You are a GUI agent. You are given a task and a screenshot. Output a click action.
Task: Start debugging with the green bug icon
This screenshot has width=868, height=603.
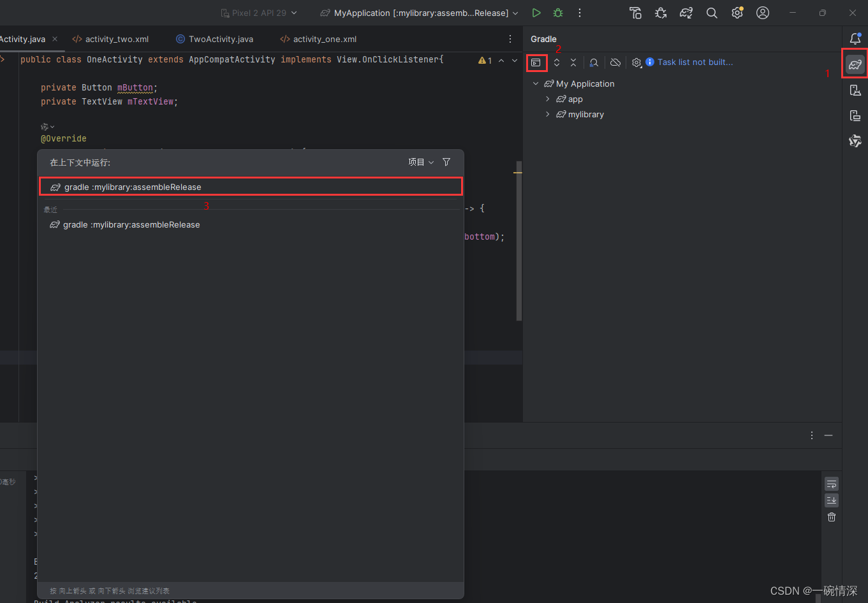pos(558,13)
